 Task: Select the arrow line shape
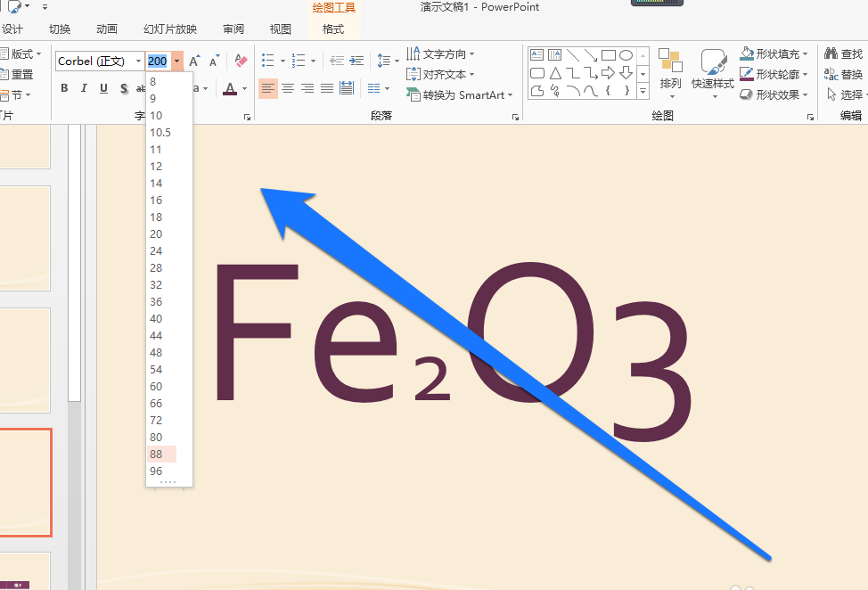pyautogui.click(x=591, y=54)
